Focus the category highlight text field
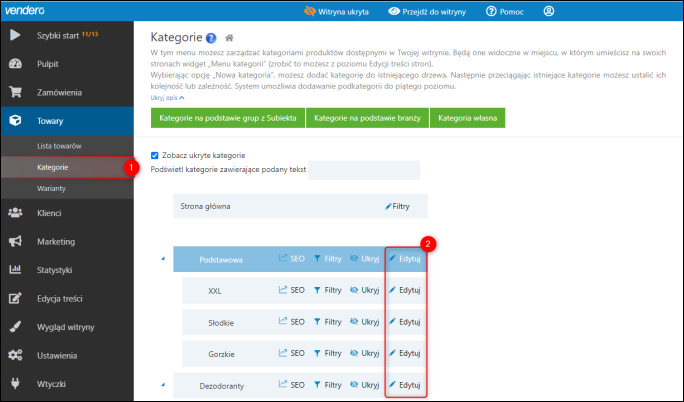684x402 pixels. pos(364,170)
